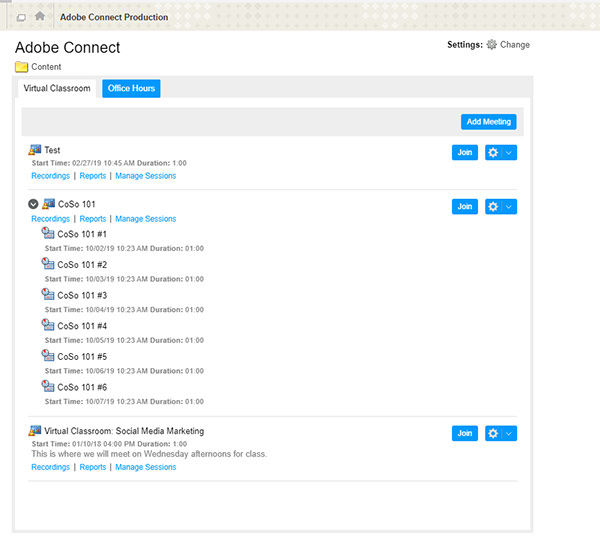The height and width of the screenshot is (537, 600).
Task: Open dropdown arrow beside Social Media Marketing gear
Action: click(509, 433)
